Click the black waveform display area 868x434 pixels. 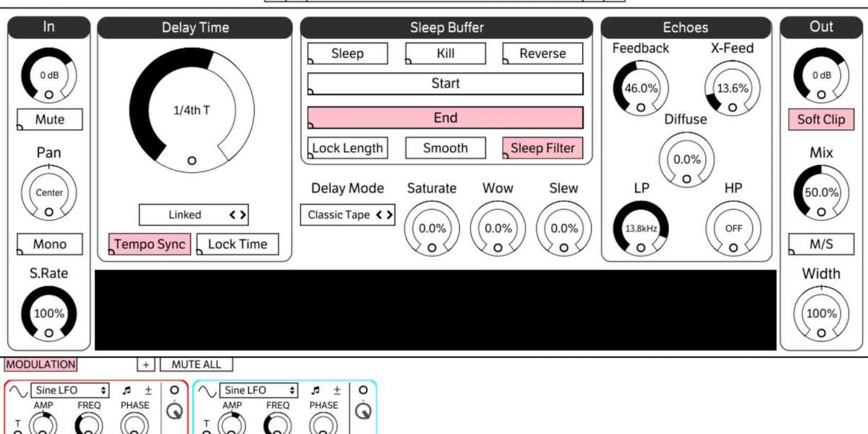pyautogui.click(x=435, y=310)
